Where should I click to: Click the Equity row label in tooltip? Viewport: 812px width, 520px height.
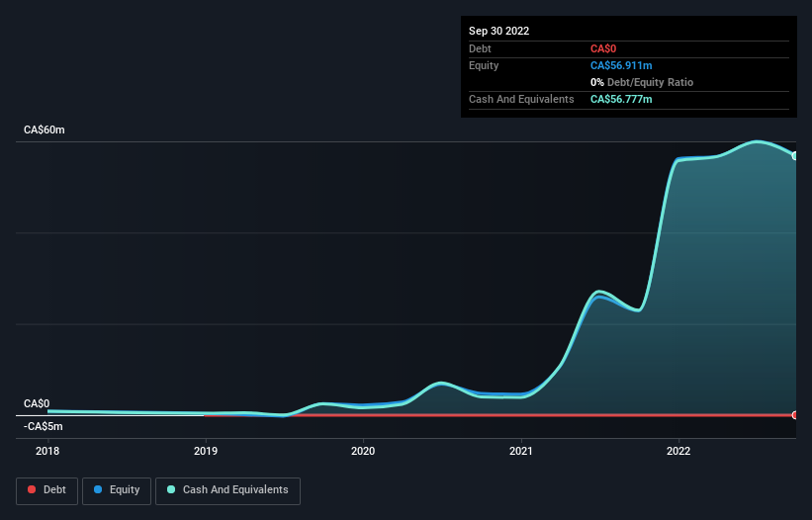pyautogui.click(x=484, y=65)
